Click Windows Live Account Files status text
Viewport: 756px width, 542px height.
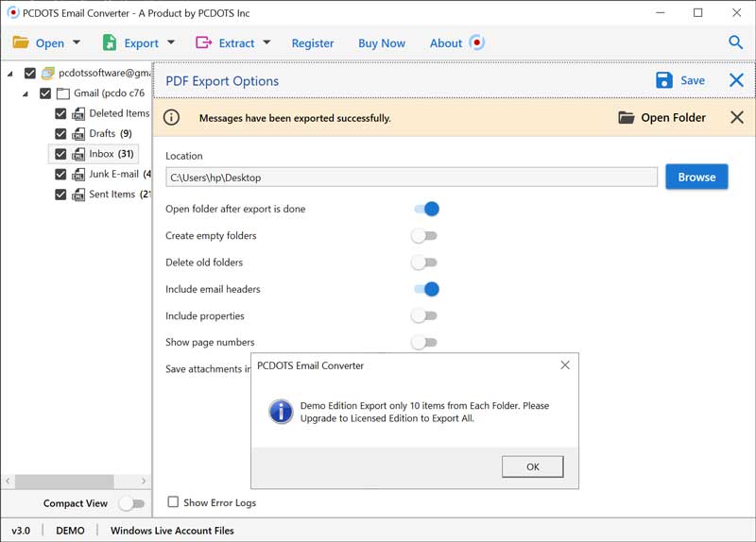(172, 531)
